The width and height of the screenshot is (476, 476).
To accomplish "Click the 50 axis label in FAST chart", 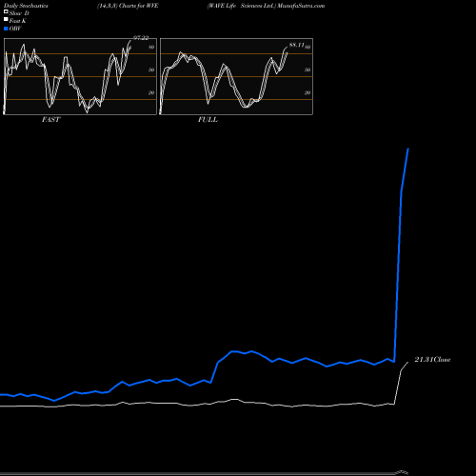I will click(x=151, y=69).
